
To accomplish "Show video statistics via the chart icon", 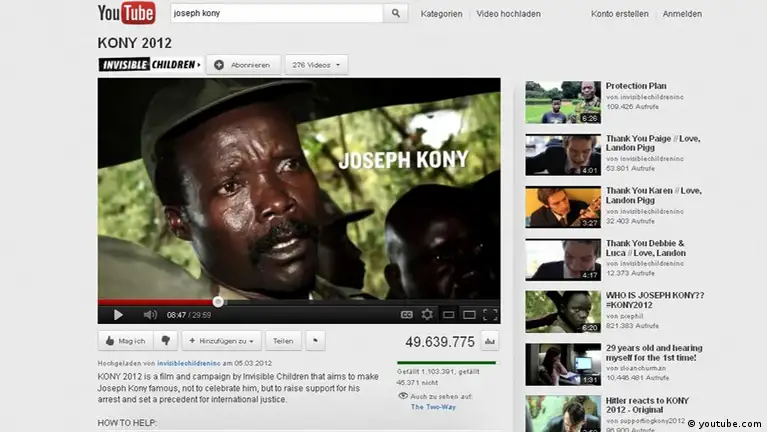I will pos(489,341).
